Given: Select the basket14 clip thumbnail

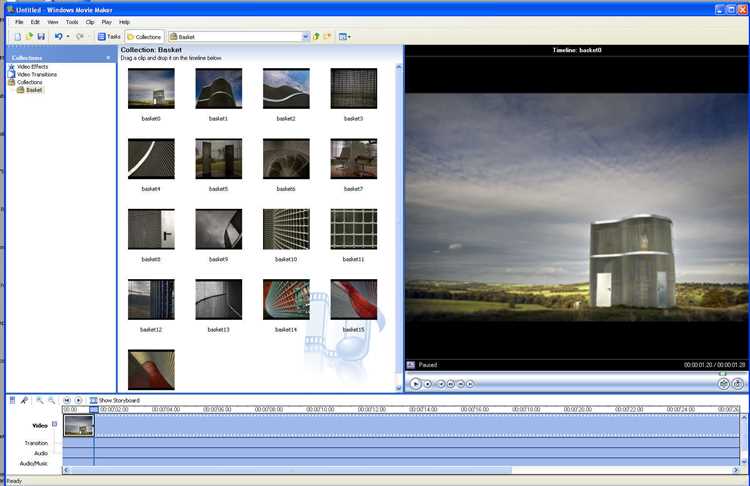Looking at the screenshot, I should 286,299.
